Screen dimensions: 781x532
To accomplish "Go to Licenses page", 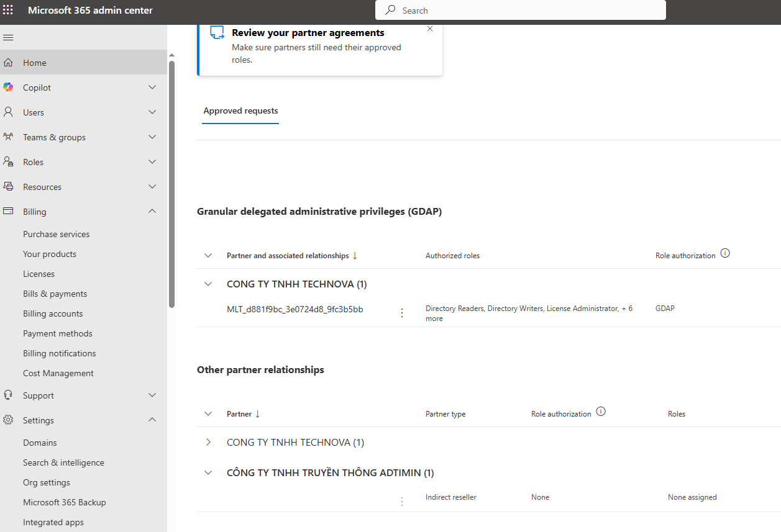I will [x=39, y=274].
